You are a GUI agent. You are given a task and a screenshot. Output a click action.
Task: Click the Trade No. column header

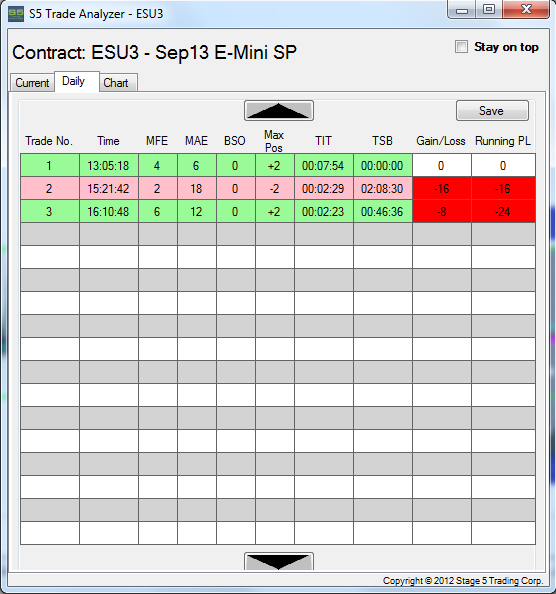pyautogui.click(x=49, y=141)
